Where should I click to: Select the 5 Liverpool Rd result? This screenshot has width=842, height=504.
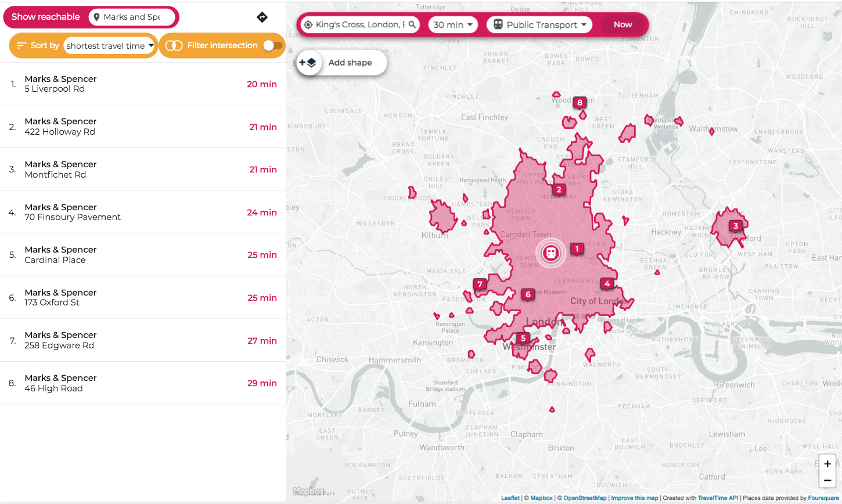point(143,84)
